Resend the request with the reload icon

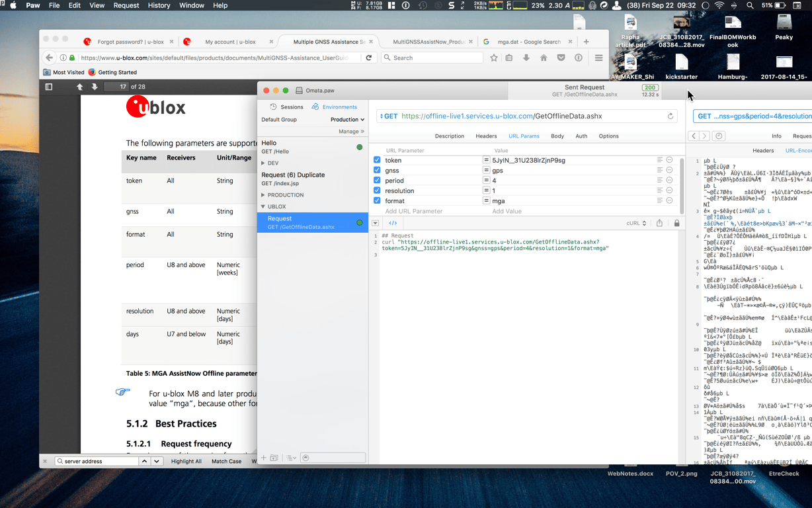tap(670, 116)
